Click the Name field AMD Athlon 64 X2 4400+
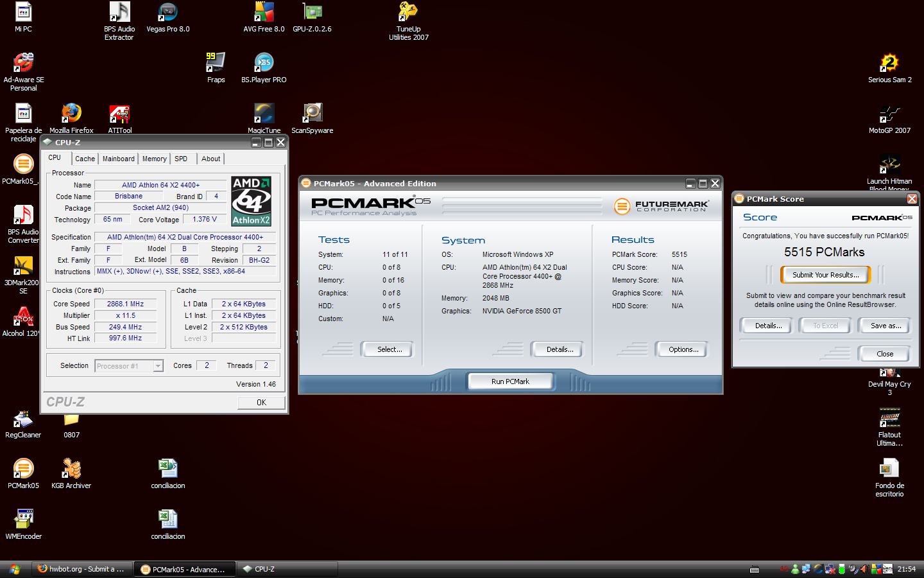Image resolution: width=924 pixels, height=578 pixels. pyautogui.click(x=160, y=185)
